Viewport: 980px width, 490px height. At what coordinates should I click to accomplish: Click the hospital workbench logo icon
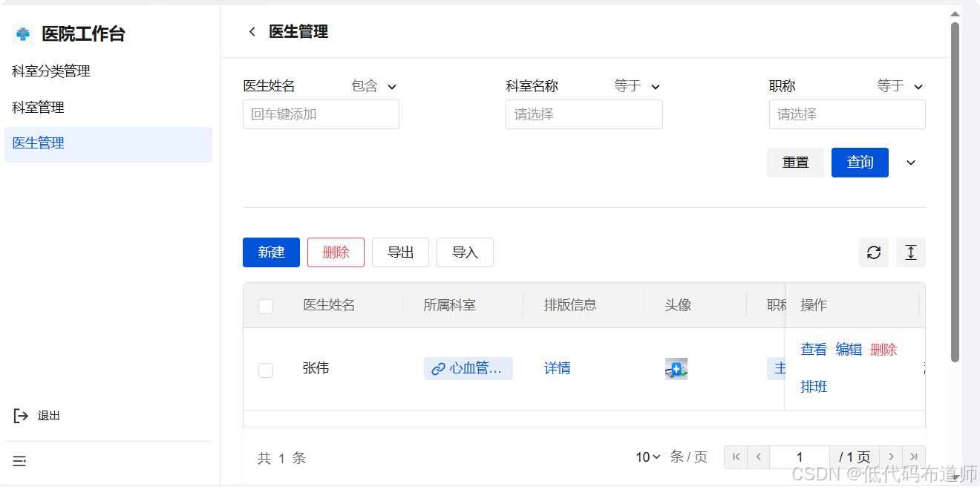(22, 33)
